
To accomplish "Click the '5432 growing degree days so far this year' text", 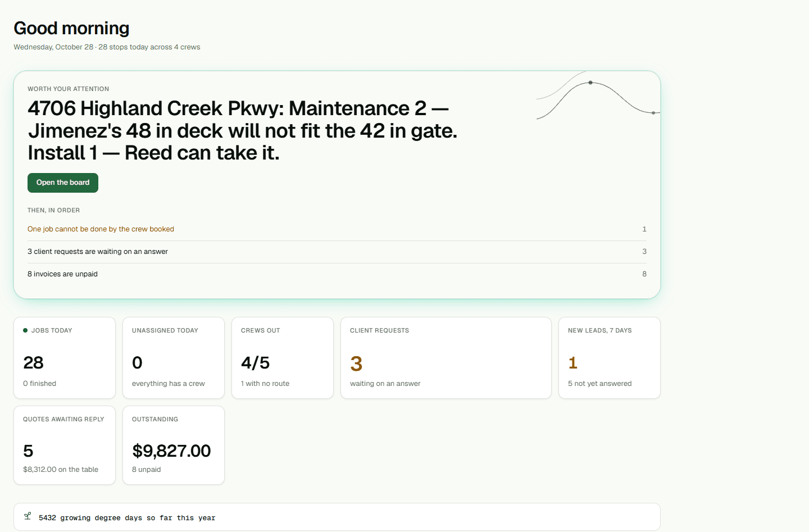I will (127, 518).
